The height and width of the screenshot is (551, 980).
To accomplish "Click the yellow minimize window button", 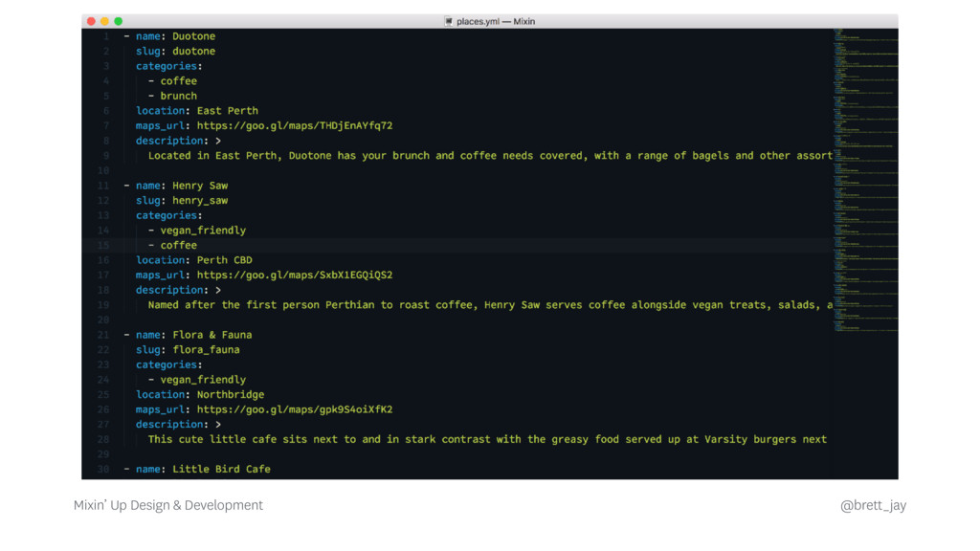I will (x=104, y=21).
